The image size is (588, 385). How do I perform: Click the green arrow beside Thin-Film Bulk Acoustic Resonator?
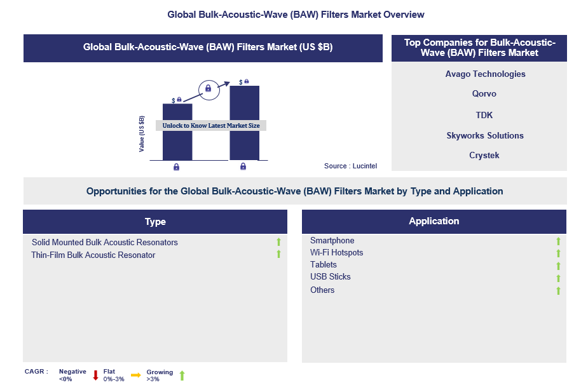[278, 255]
